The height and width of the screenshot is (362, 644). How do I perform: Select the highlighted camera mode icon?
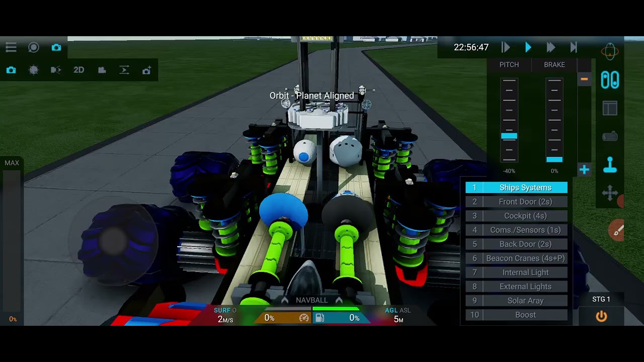click(11, 70)
